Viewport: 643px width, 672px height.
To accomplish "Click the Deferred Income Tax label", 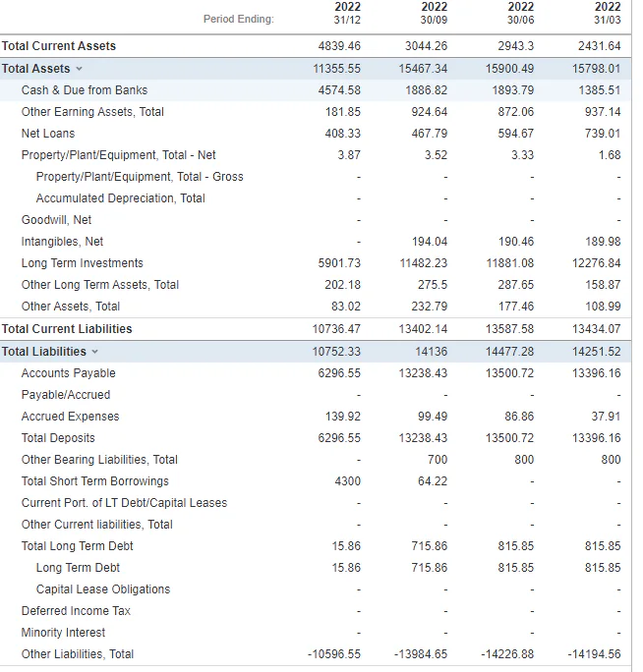I will (76, 611).
